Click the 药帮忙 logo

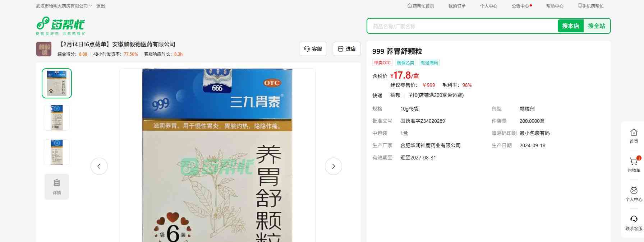tap(61, 26)
